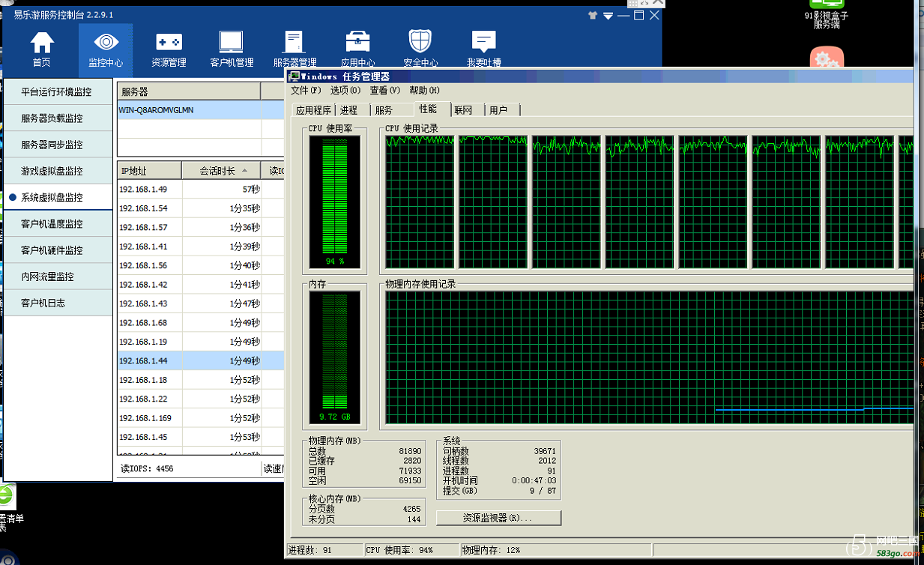Select the row for 192.168.1.41
The width and height of the screenshot is (924, 565).
(201, 247)
